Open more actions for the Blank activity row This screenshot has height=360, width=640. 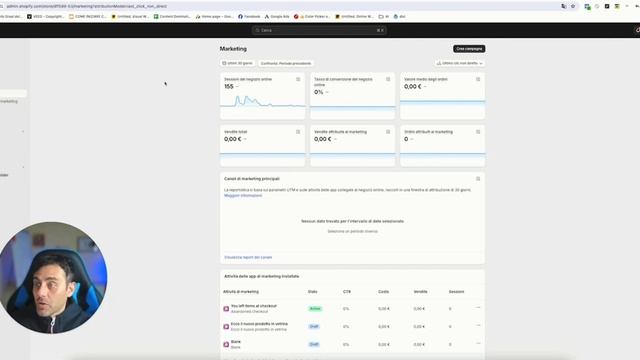point(478,343)
